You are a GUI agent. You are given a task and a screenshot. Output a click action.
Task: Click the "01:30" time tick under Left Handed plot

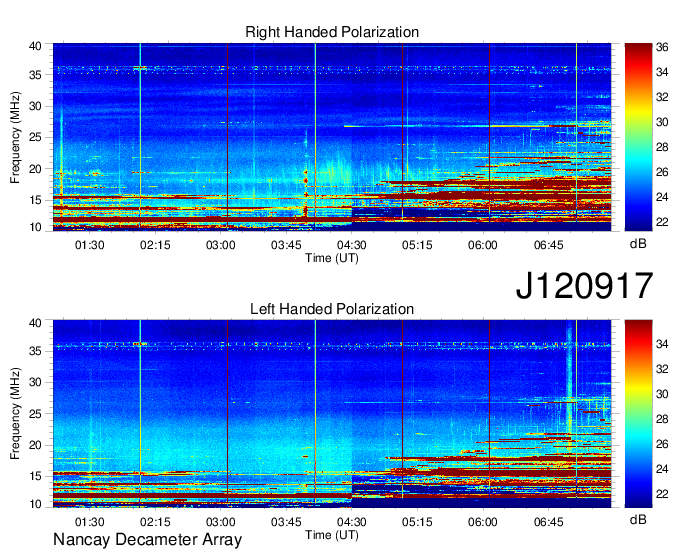(x=89, y=522)
